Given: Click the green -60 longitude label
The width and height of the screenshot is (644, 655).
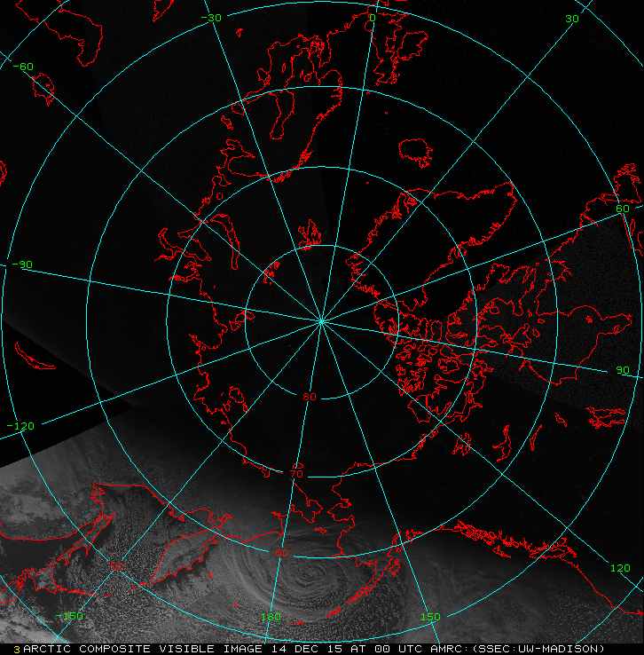Looking at the screenshot, I should coord(23,67).
